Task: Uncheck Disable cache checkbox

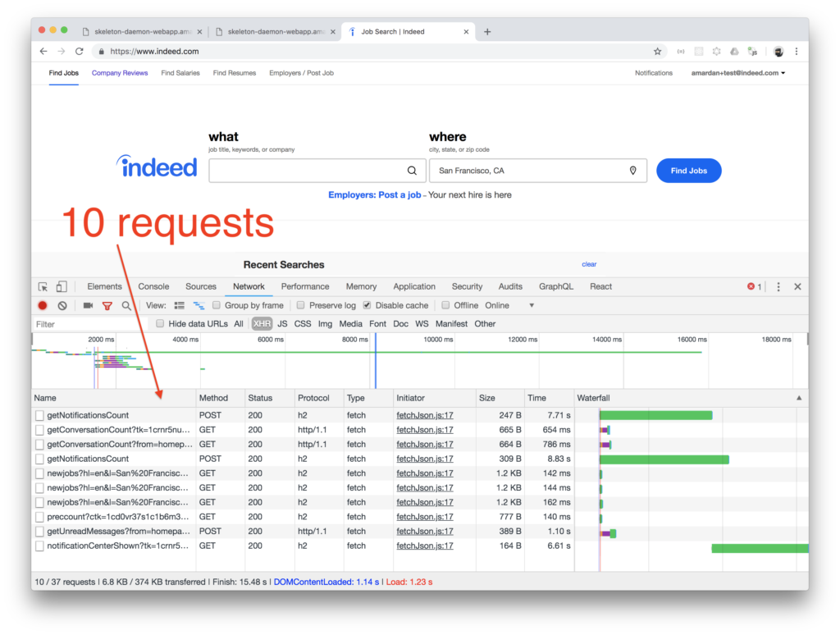Action: 367,305
